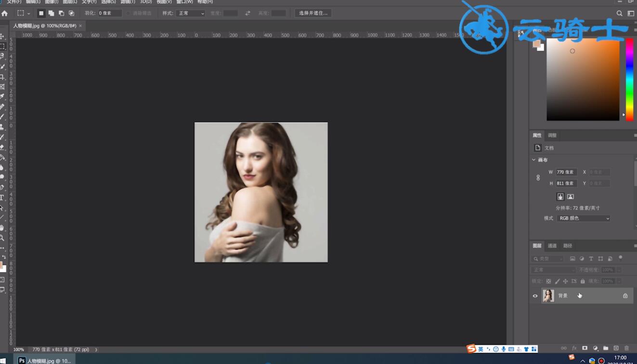The width and height of the screenshot is (637, 364).
Task: Open the layer filter 类型 dropdown
Action: [548, 259]
